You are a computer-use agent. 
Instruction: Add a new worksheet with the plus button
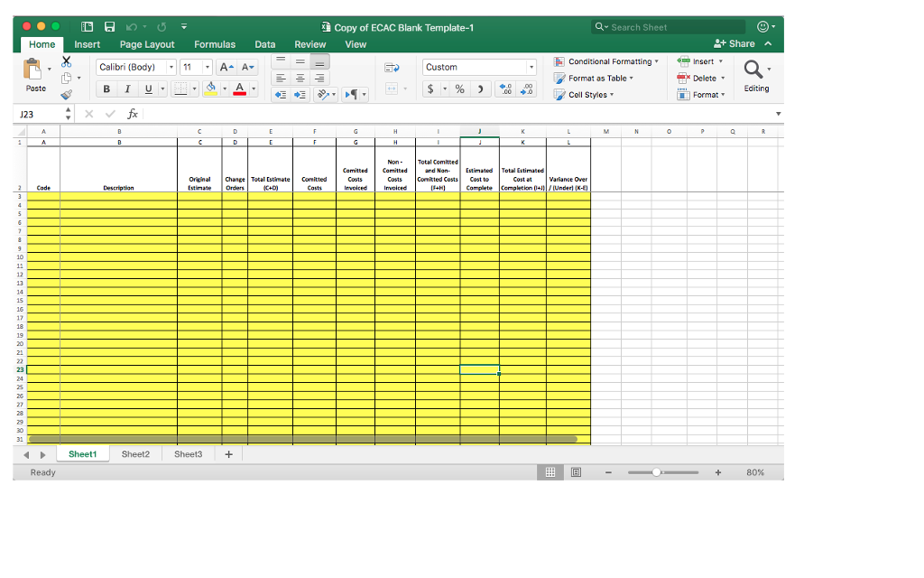228,454
